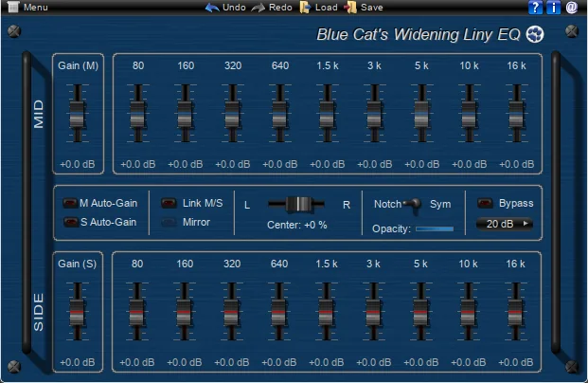Click the Blue Cat paw logo
The width and height of the screenshot is (588, 383).
pos(535,34)
